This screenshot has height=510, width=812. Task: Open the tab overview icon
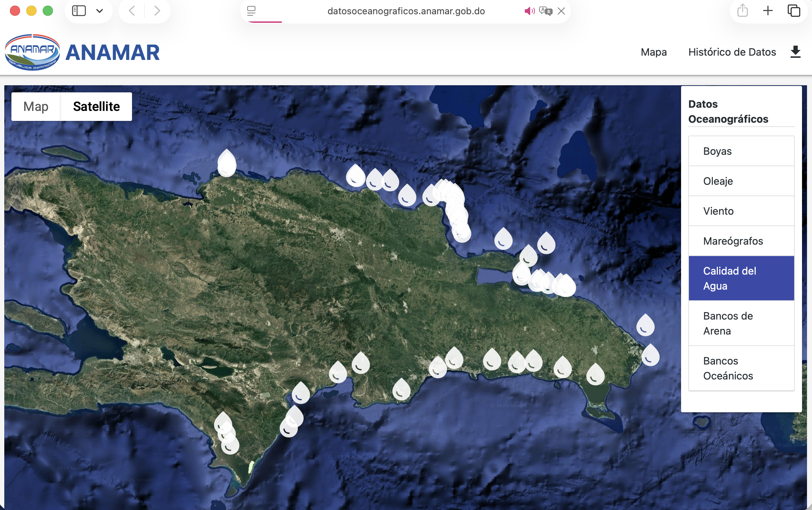(794, 11)
